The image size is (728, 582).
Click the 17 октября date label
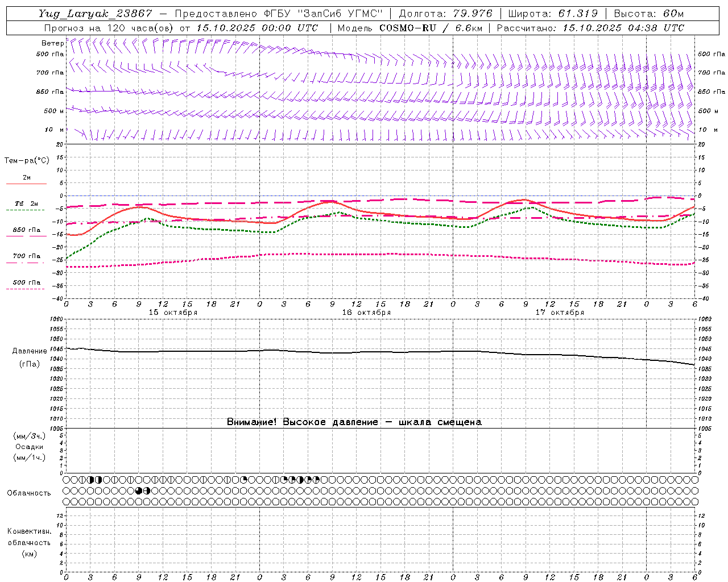tap(560, 313)
